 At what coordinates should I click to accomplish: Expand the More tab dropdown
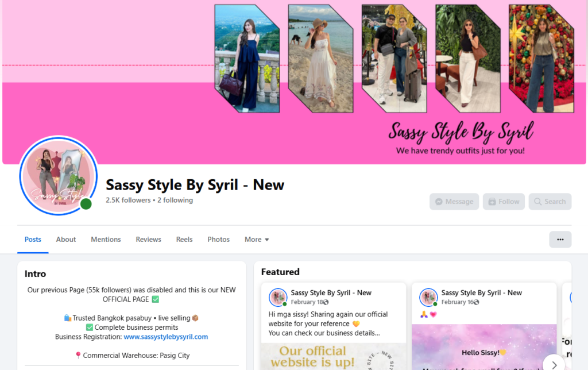[257, 240]
